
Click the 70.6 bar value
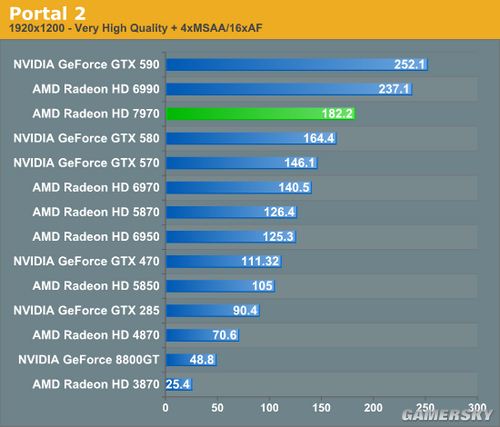(225, 335)
